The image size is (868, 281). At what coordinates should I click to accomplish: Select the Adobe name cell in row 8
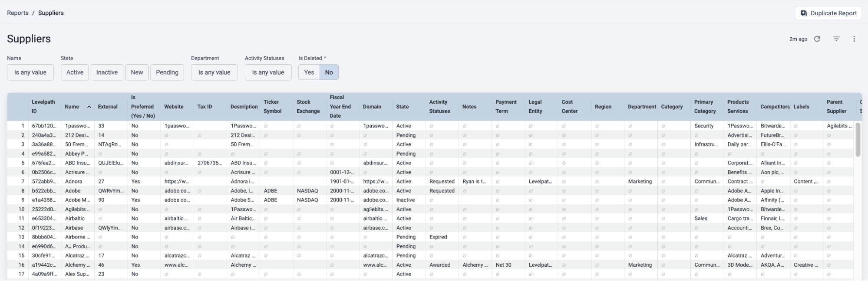(73, 191)
